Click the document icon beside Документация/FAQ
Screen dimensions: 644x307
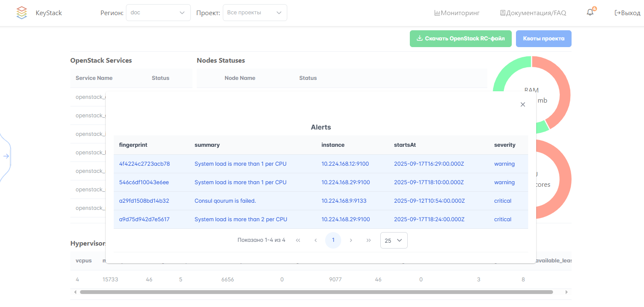coord(502,13)
